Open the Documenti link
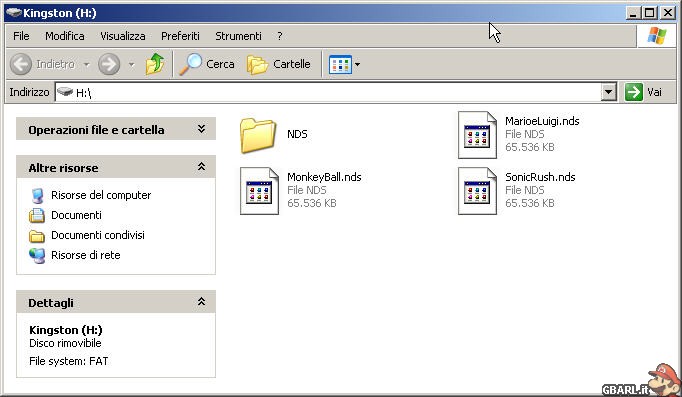Viewport: 682px width, 397px height. click(76, 215)
